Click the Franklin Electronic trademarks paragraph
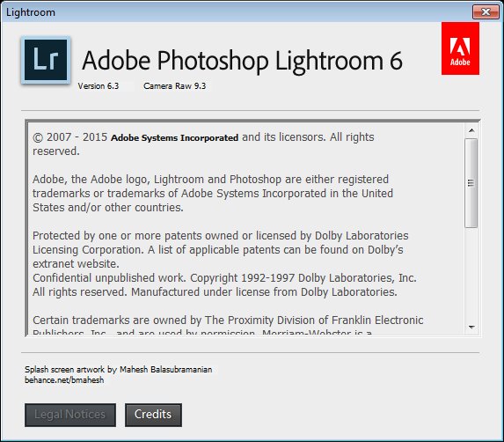The image size is (504, 442). click(x=228, y=326)
